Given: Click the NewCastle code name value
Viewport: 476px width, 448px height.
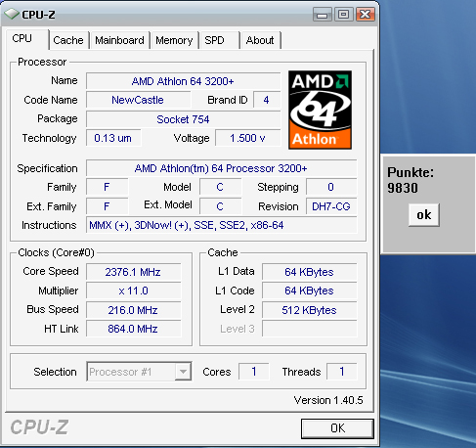Looking at the screenshot, I should pyautogui.click(x=138, y=100).
